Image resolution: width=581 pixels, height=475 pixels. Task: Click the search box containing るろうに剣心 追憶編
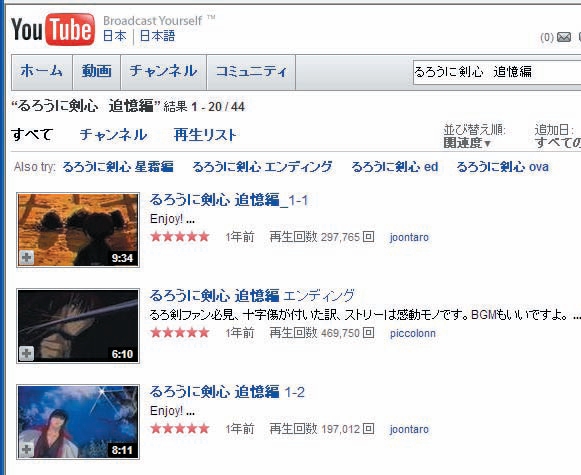coord(497,72)
